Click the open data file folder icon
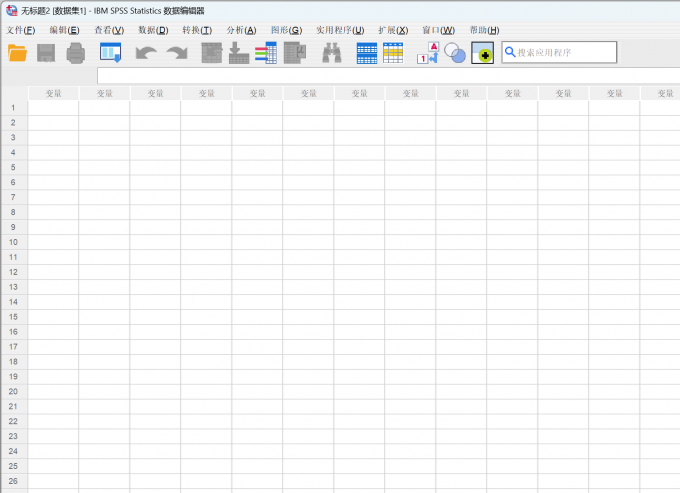Image resolution: width=680 pixels, height=493 pixels. (x=18, y=54)
